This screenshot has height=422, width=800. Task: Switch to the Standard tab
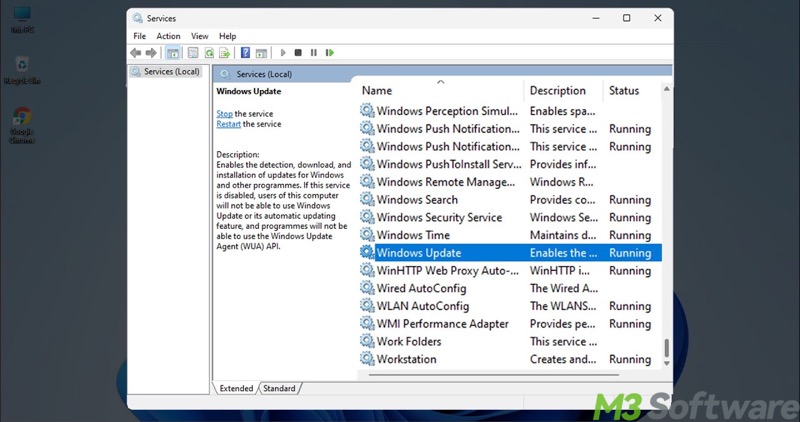click(279, 388)
